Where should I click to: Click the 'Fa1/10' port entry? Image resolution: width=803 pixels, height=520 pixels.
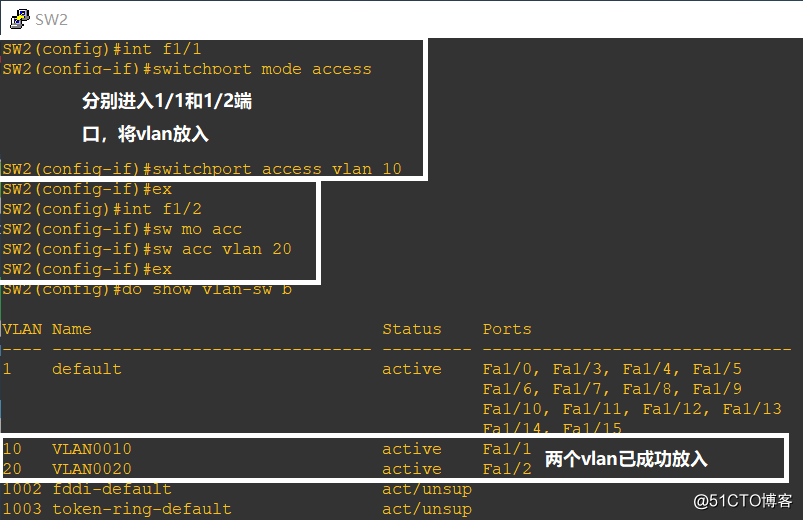tap(512, 409)
